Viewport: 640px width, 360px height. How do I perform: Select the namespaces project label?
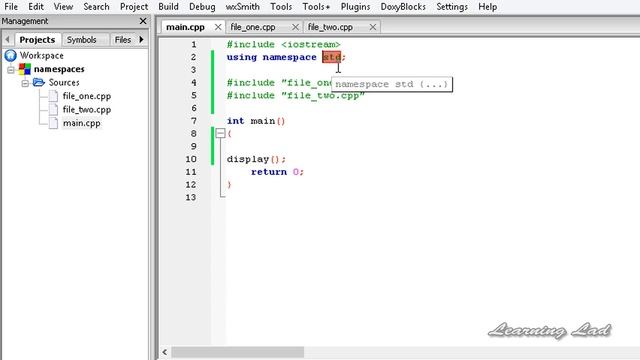click(x=59, y=69)
